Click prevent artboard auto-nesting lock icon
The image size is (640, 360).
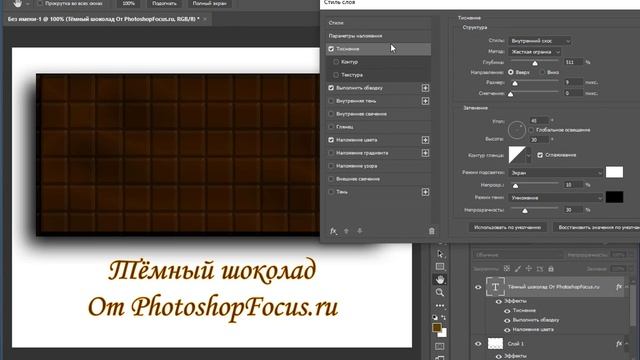pos(540,269)
